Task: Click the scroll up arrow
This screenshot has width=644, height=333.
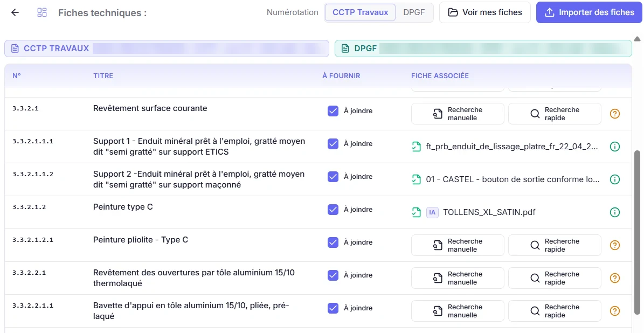Action: (637, 39)
